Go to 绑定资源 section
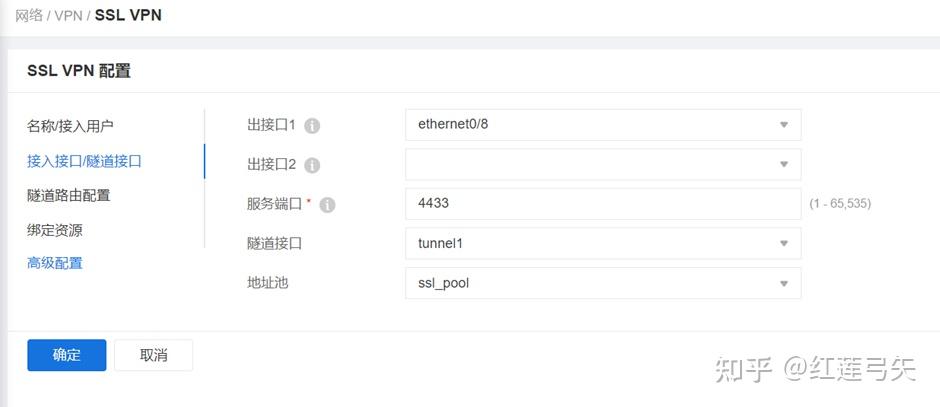The image size is (940, 407). pos(55,230)
